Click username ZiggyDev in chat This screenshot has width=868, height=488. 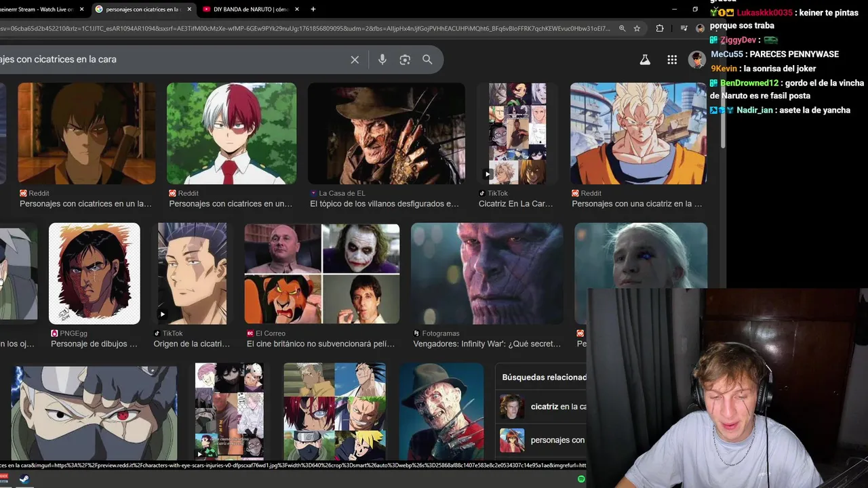click(x=738, y=40)
